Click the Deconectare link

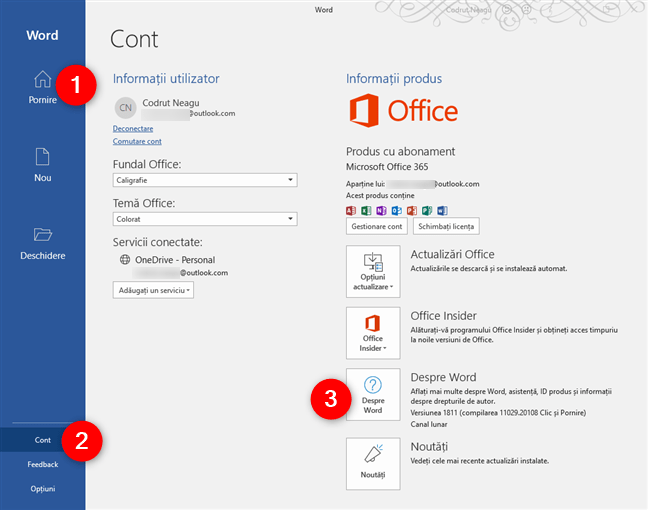[x=133, y=129]
